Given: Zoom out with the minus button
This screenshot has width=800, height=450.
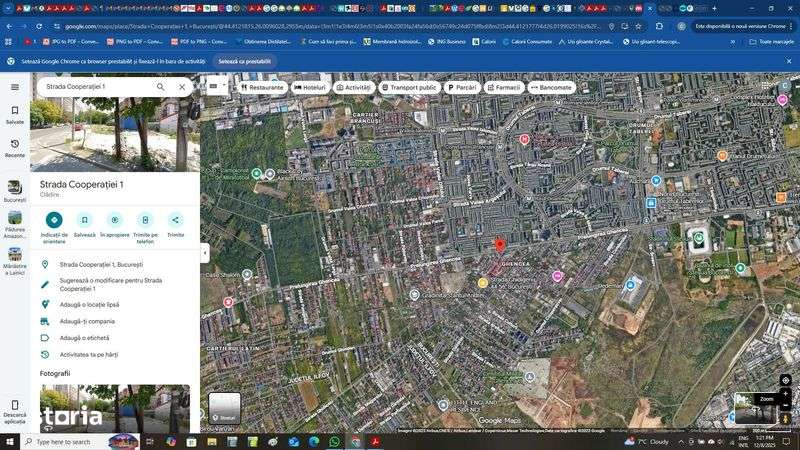Looking at the screenshot, I should click(786, 405).
